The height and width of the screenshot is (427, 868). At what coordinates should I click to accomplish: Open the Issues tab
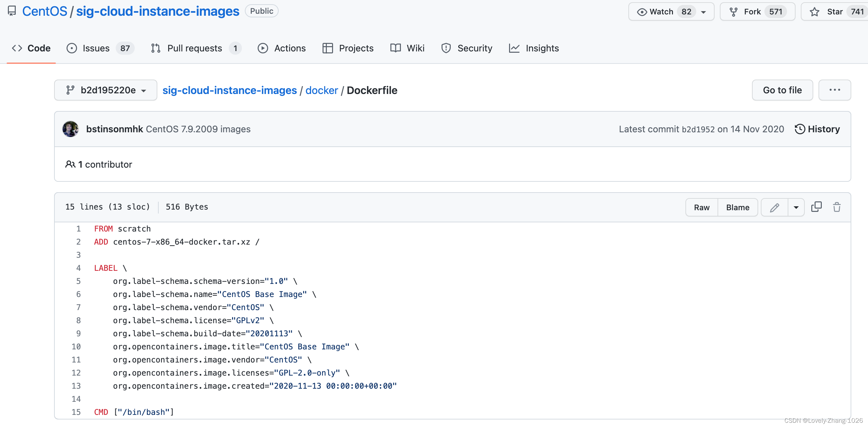100,48
